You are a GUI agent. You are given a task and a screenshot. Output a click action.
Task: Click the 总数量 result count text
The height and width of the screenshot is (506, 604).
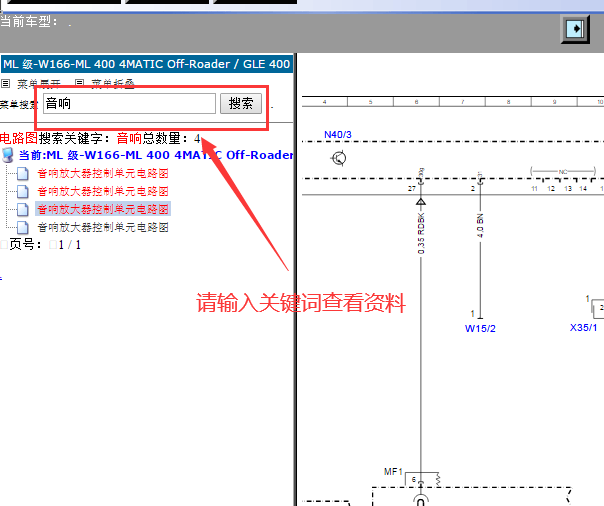click(x=171, y=138)
